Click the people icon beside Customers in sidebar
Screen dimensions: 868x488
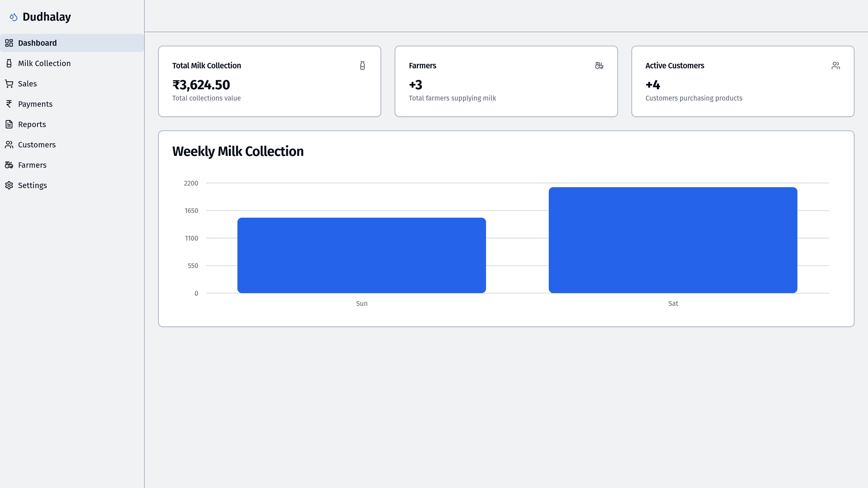[9, 145]
